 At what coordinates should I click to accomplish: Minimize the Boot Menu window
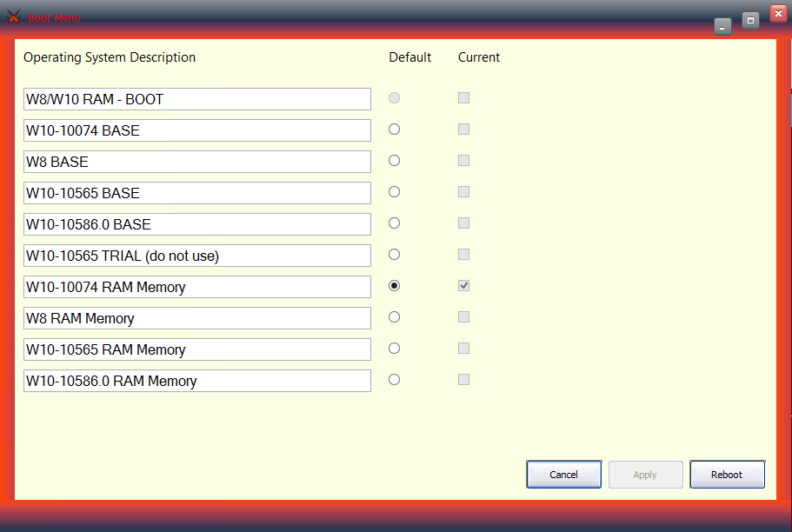click(722, 26)
